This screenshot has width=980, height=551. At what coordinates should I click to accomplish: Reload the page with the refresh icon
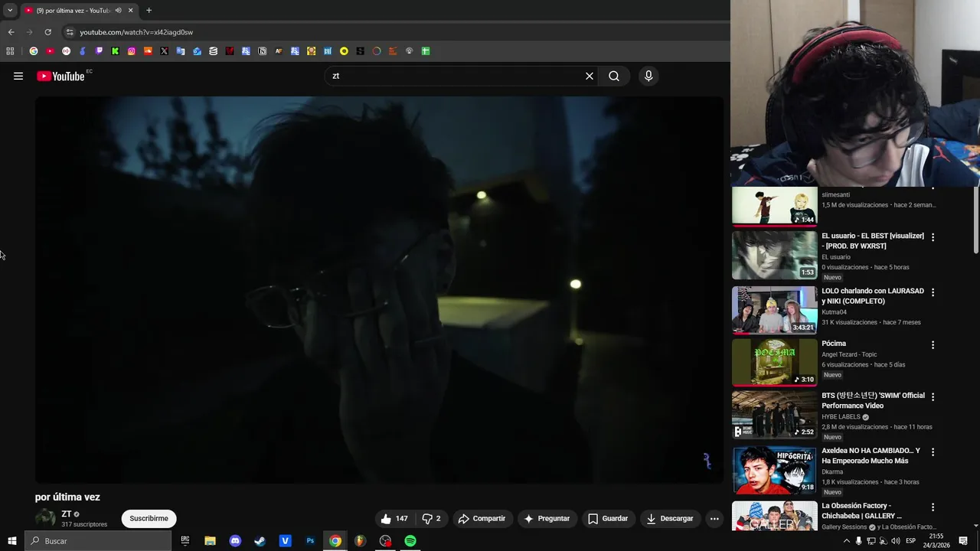[x=47, y=32]
